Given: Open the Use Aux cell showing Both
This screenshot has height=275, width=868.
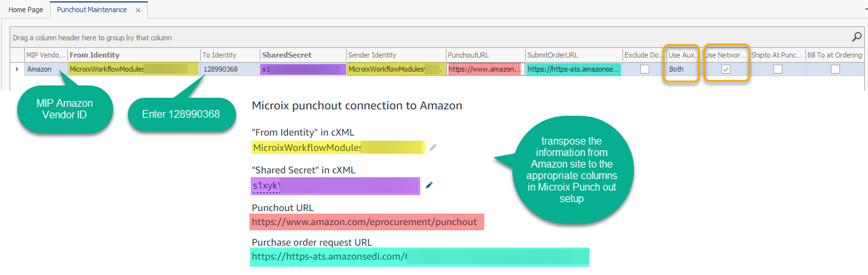Looking at the screenshot, I should 682,69.
